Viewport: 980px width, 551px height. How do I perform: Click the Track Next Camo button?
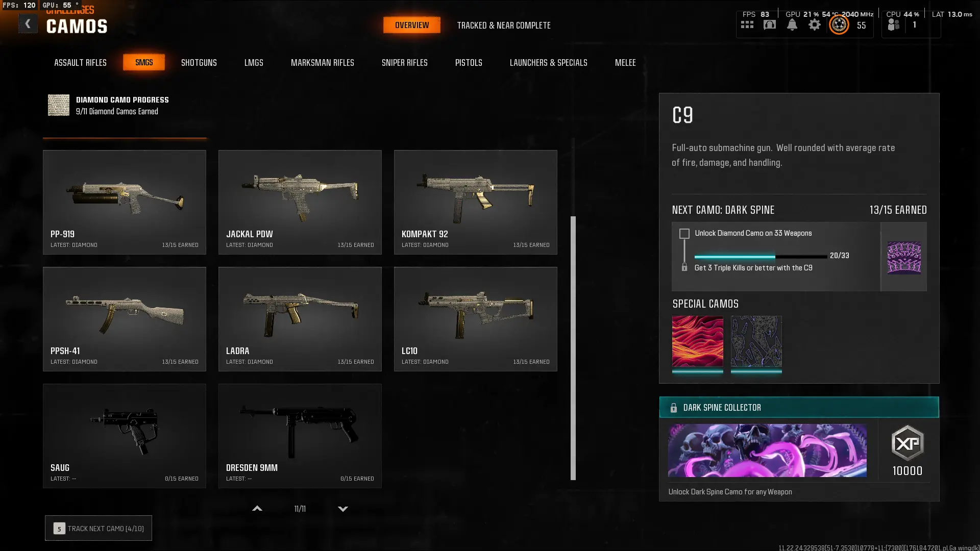click(x=99, y=528)
